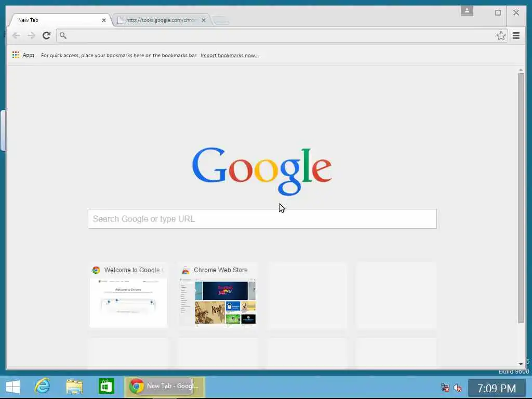Click the browser back arrow
The height and width of the screenshot is (399, 532).
(16, 35)
